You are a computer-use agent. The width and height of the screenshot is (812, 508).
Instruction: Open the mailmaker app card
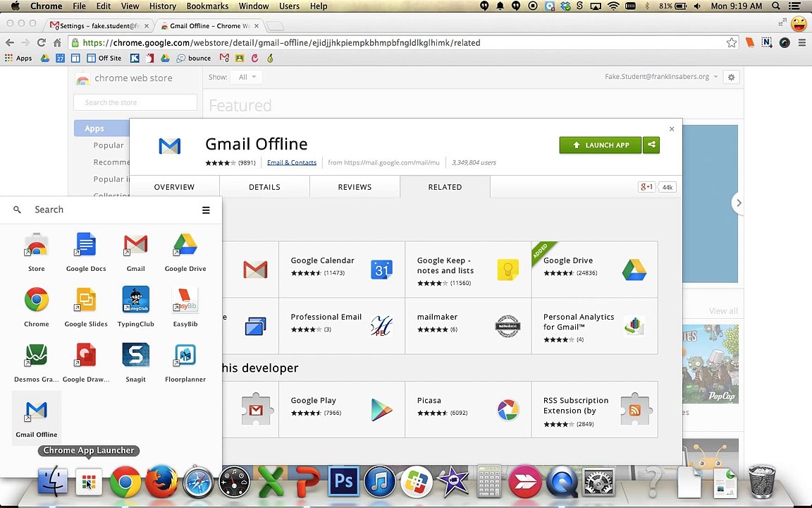468,326
